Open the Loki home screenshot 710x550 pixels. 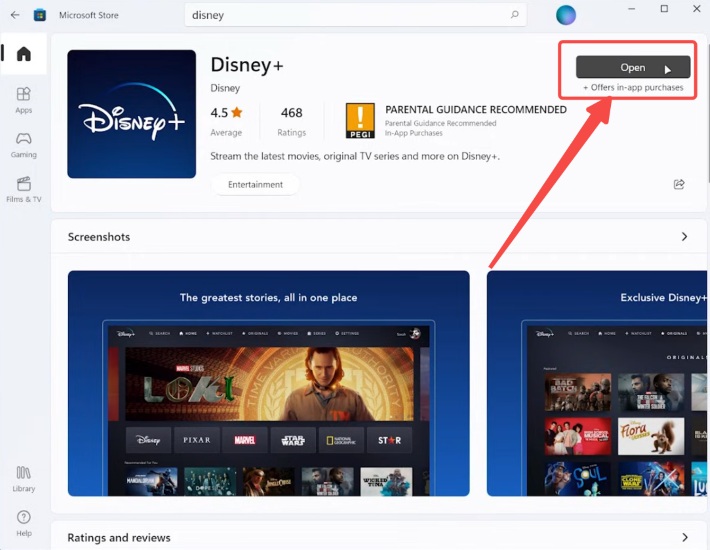pyautogui.click(x=269, y=383)
